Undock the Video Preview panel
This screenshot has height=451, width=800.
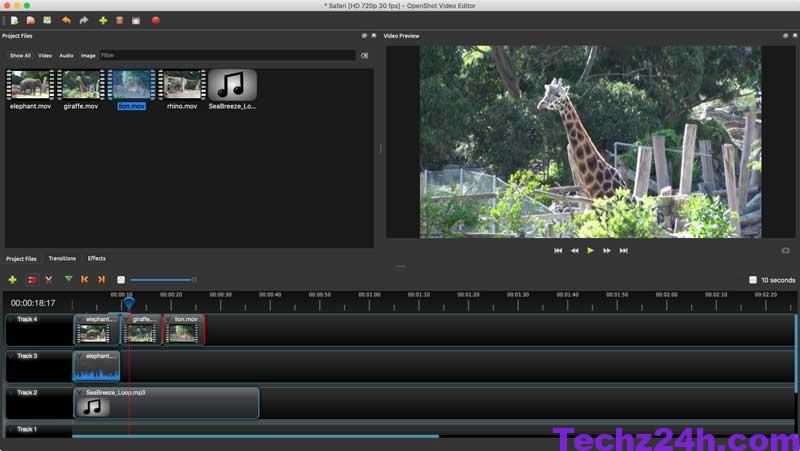[x=785, y=36]
